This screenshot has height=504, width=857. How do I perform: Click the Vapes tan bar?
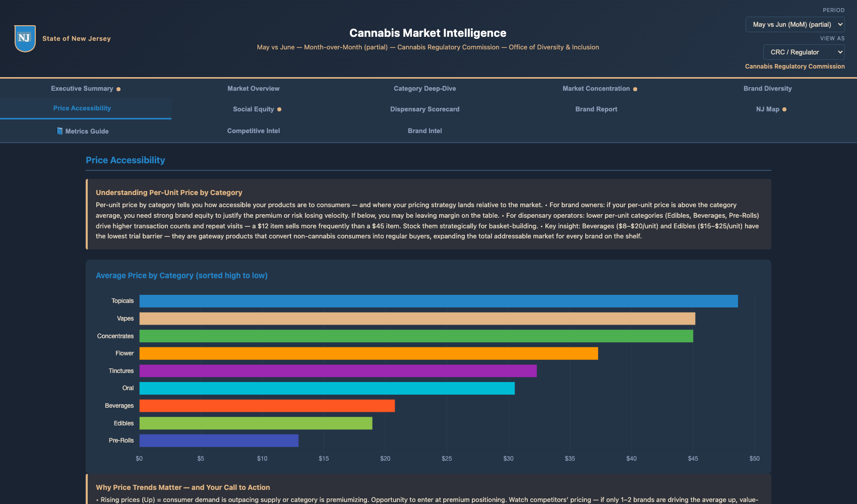tap(417, 319)
